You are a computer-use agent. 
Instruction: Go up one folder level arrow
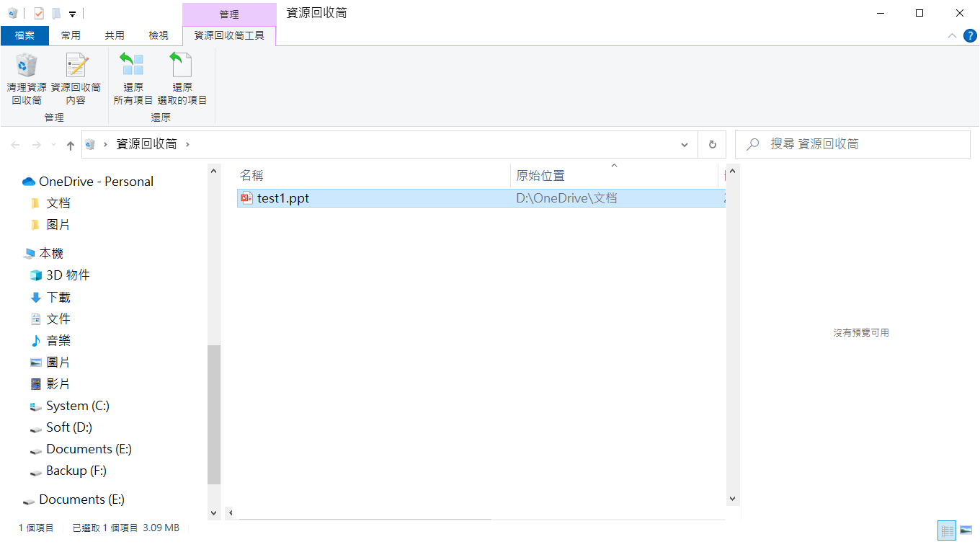coord(70,145)
